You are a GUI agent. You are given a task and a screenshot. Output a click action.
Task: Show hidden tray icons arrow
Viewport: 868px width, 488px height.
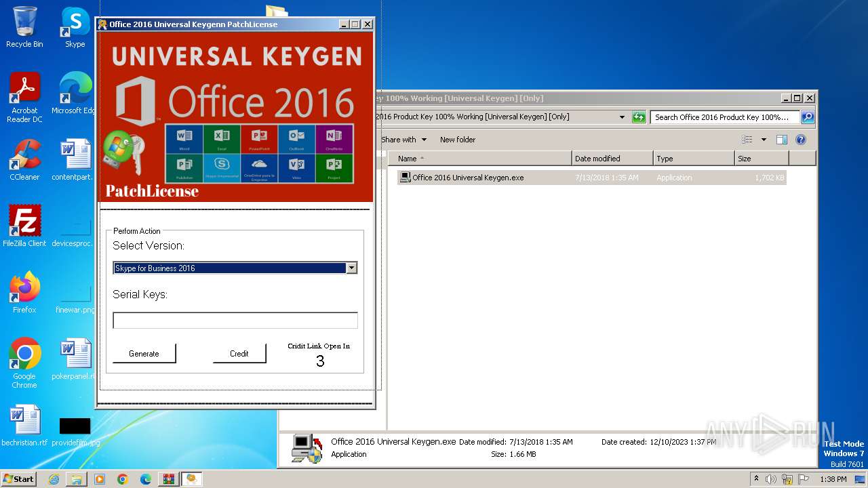point(757,479)
